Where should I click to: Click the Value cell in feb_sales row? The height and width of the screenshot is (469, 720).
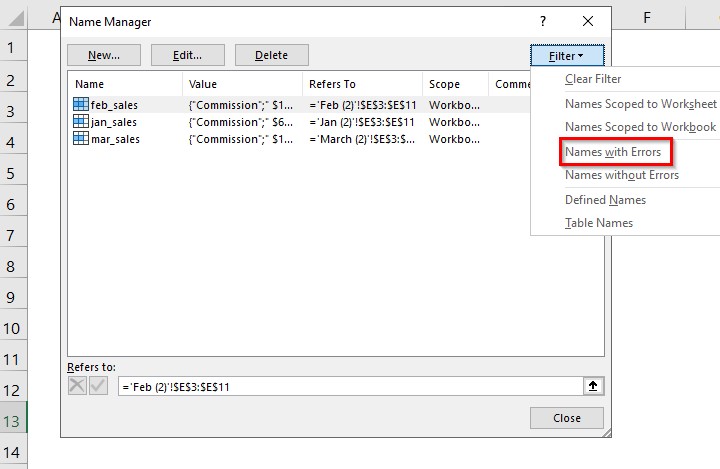tap(241, 105)
